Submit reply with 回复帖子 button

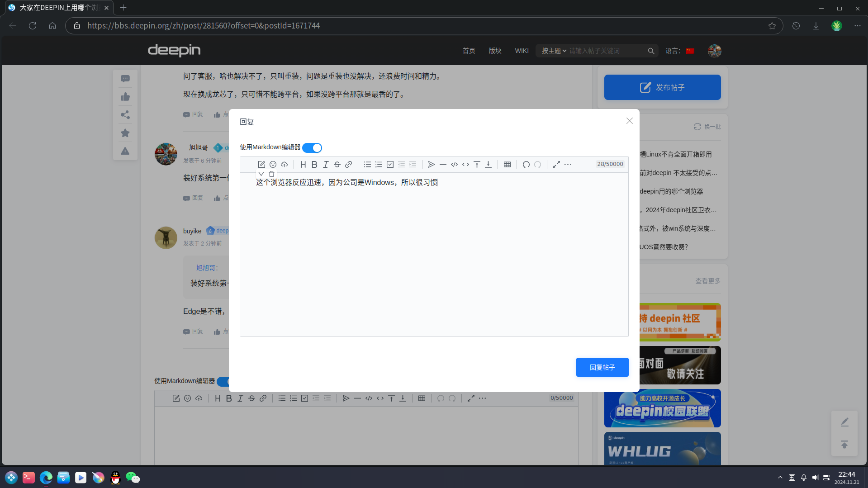click(x=602, y=367)
